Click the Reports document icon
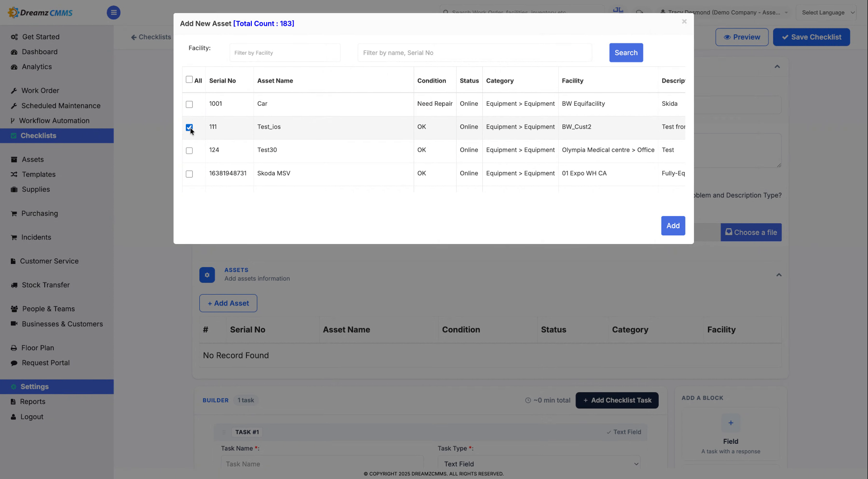This screenshot has width=868, height=479. pyautogui.click(x=14, y=402)
